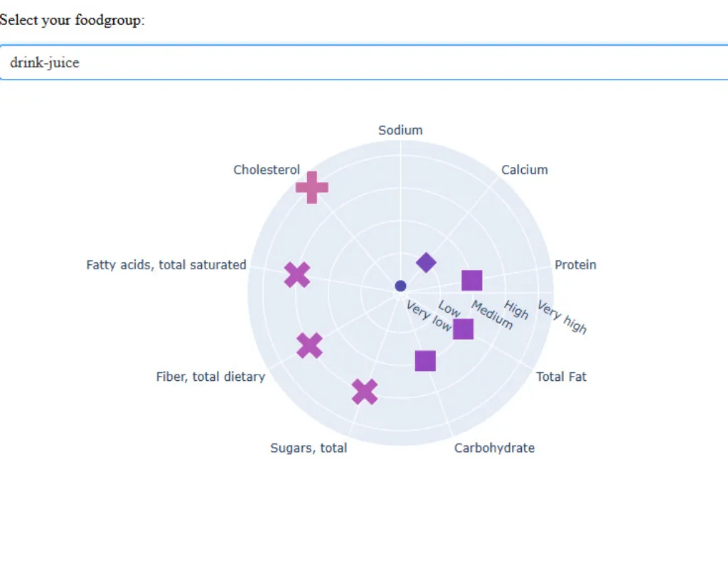This screenshot has height=582, width=728.
Task: Select the square marker on Protein axis
Action: point(472,281)
